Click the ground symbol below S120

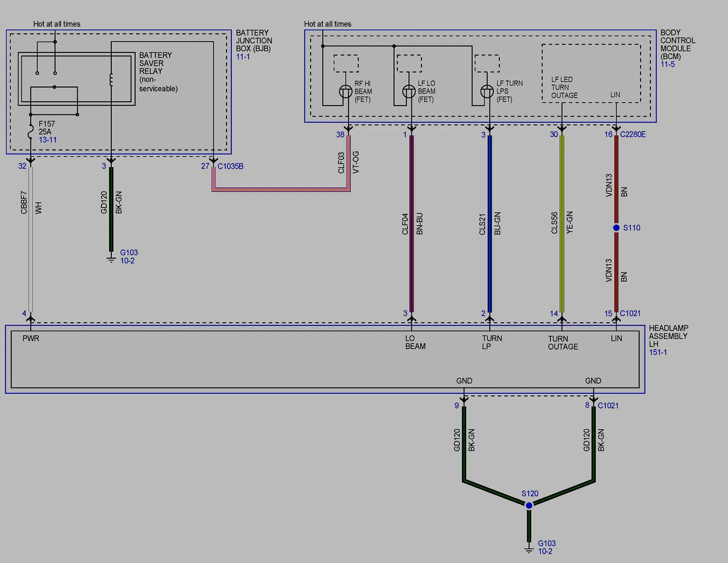tap(529, 549)
